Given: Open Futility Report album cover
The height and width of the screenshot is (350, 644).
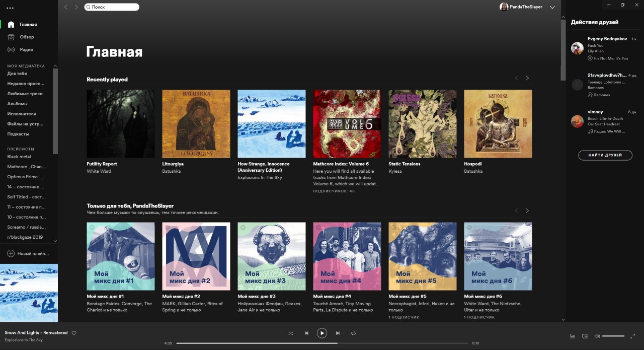Looking at the screenshot, I should [121, 124].
